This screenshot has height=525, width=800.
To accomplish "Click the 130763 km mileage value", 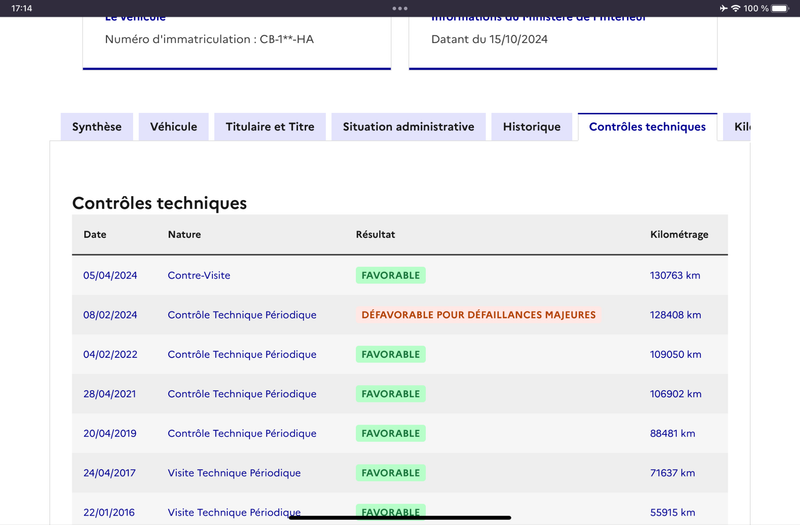I will pos(675,275).
